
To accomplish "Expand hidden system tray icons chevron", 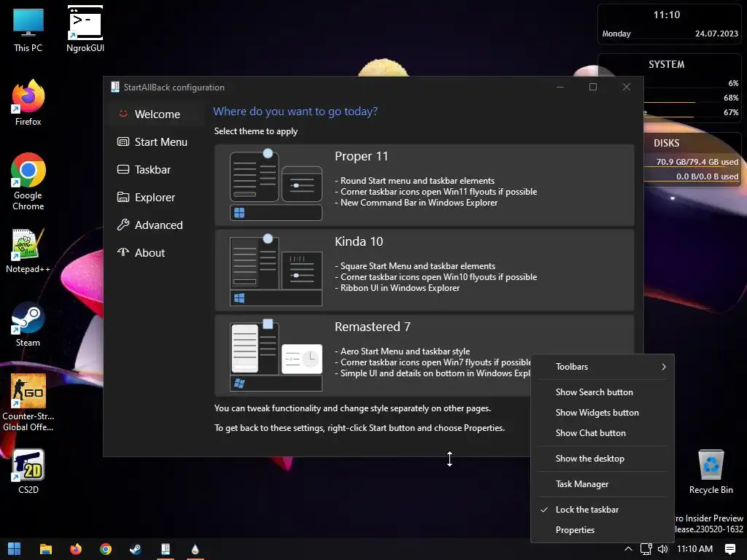I will coord(628,549).
